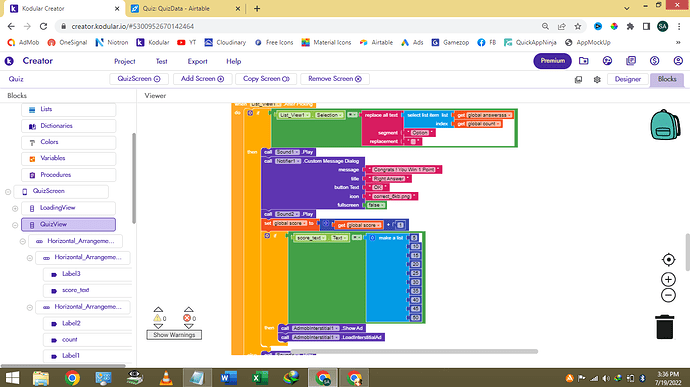Click Add Screen button
Viewport: 690px width, 387px height.
point(202,79)
